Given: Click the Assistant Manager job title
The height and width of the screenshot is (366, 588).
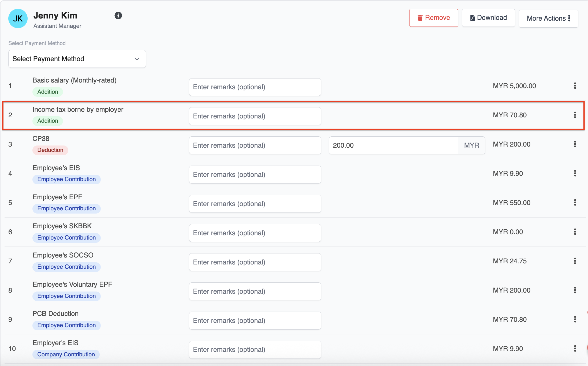Looking at the screenshot, I should (x=57, y=26).
